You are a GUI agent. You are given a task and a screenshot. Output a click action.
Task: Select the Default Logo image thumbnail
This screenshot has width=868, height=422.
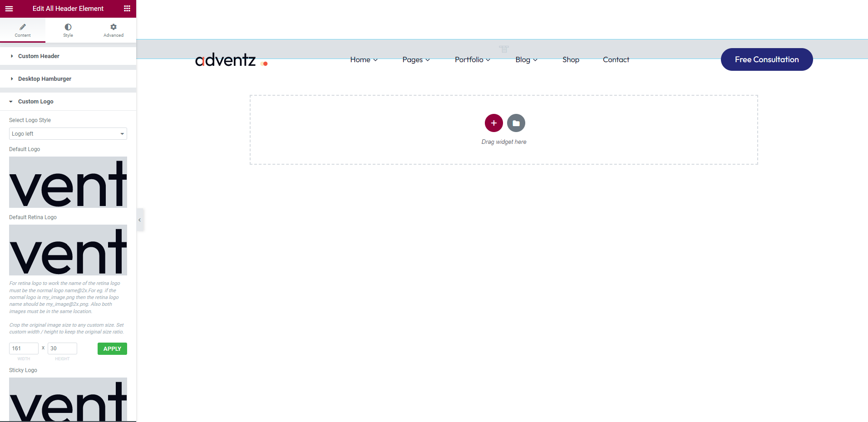pos(68,182)
